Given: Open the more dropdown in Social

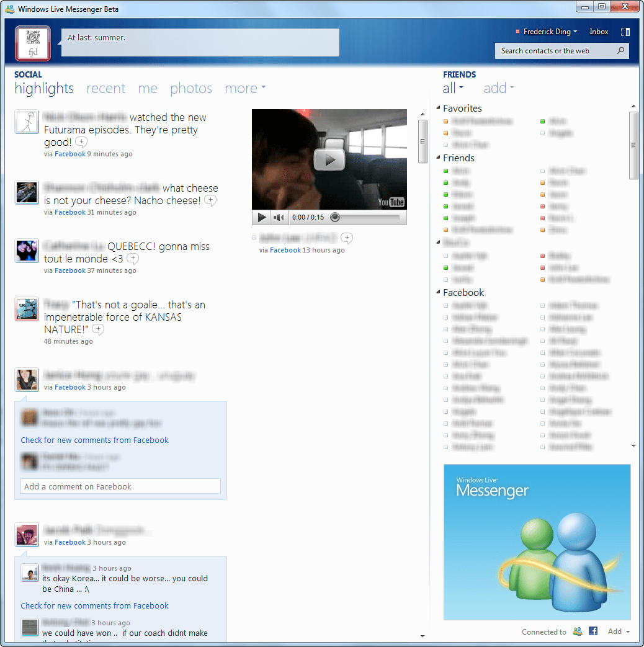Looking at the screenshot, I should 245,88.
